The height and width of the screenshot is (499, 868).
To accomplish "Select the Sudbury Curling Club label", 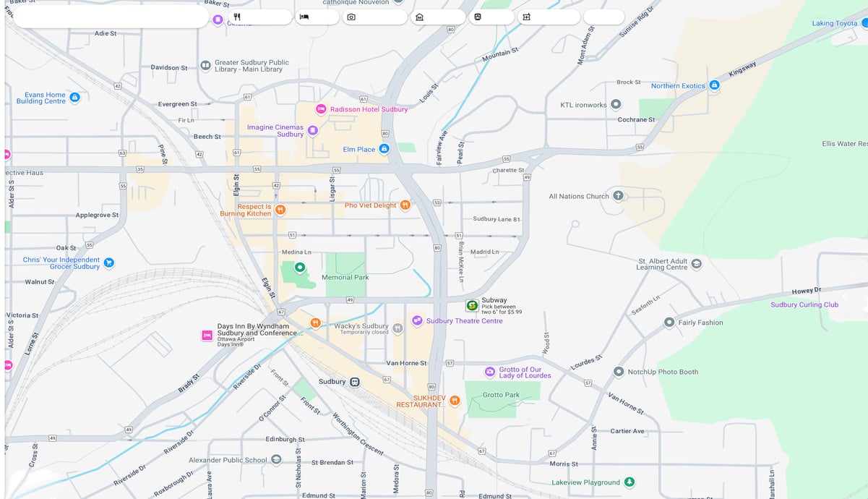I will point(804,304).
